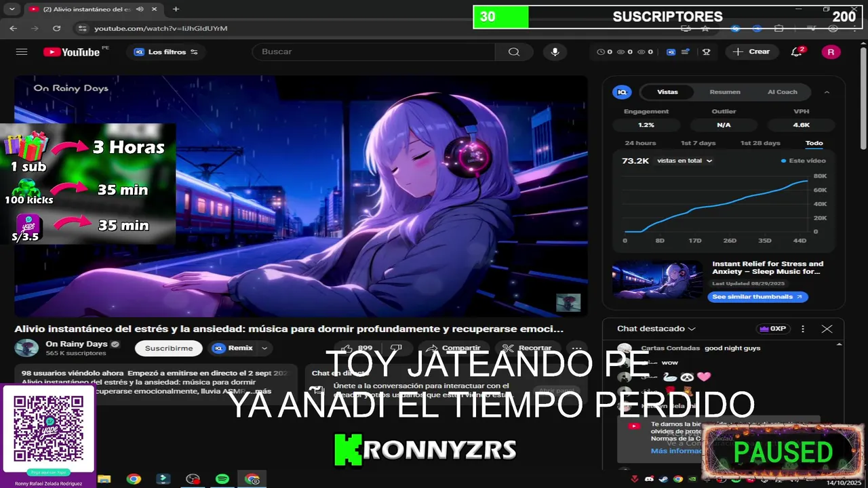Image resolution: width=868 pixels, height=488 pixels.
Task: Click the On Rainy Days channel avatar
Action: click(x=27, y=348)
